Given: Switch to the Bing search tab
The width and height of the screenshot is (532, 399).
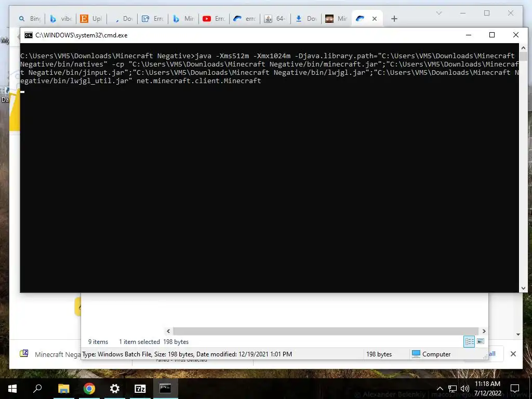Looking at the screenshot, I should pos(30,19).
